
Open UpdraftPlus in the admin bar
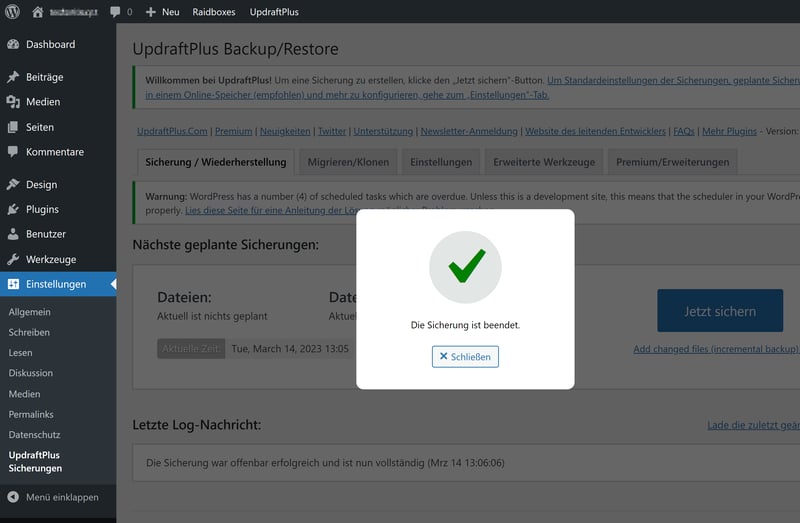tap(274, 12)
